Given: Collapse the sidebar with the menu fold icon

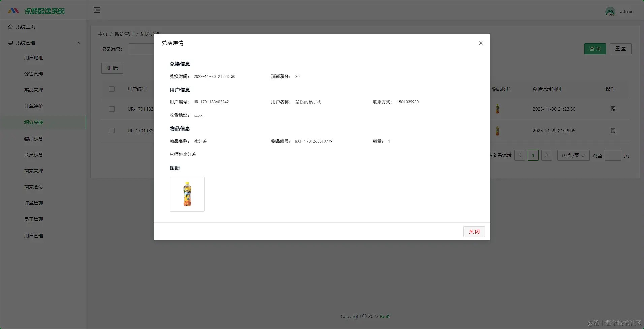Looking at the screenshot, I should point(97,10).
